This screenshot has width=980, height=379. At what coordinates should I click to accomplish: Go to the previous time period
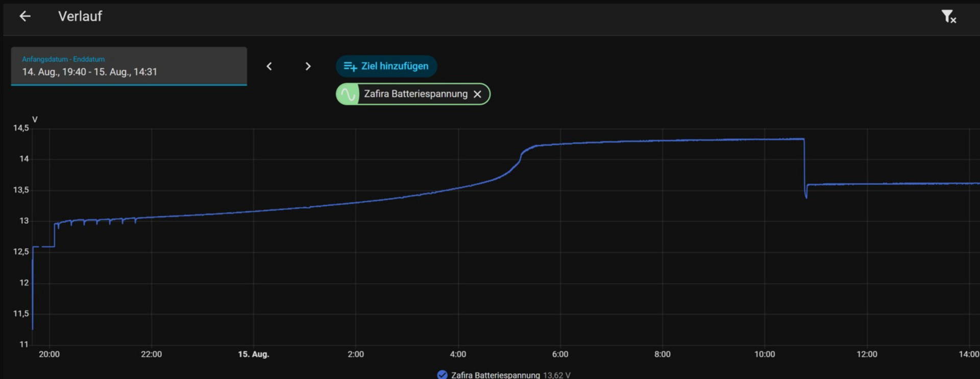[x=269, y=66]
